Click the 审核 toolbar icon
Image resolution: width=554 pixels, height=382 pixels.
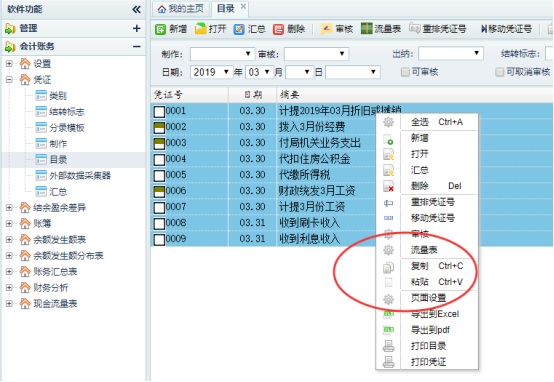click(x=326, y=29)
